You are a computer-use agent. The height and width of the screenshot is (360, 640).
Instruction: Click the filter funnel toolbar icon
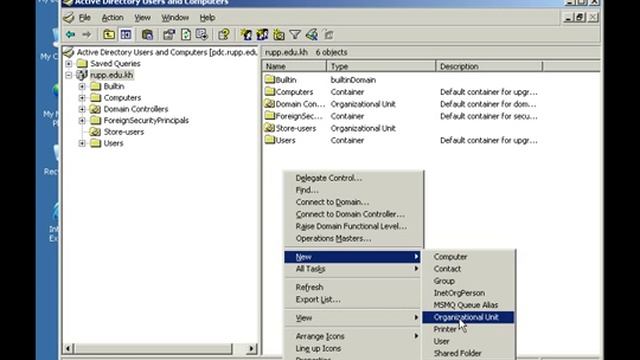[x=295, y=35]
